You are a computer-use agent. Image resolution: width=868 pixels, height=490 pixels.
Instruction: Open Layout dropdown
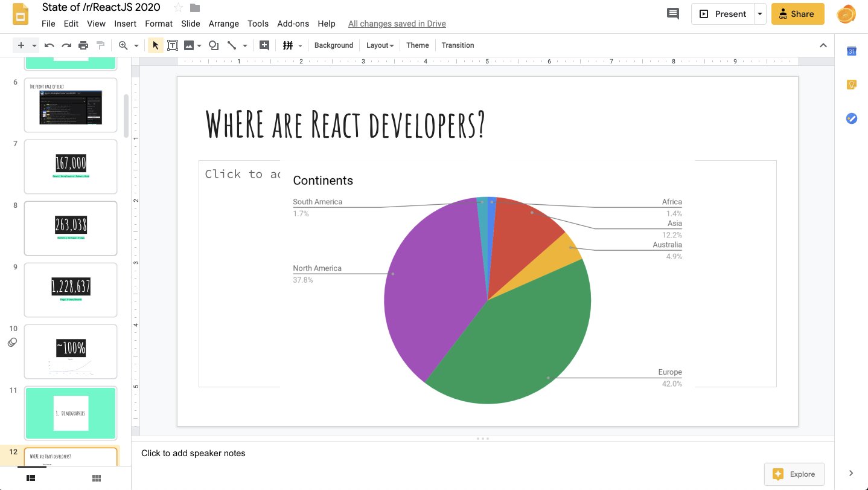click(380, 45)
